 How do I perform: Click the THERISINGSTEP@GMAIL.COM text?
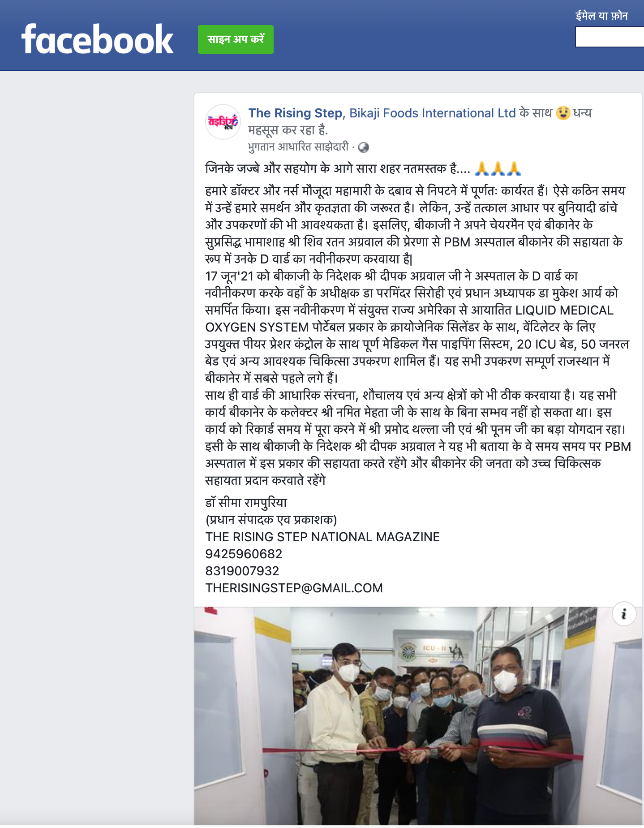coord(294,588)
